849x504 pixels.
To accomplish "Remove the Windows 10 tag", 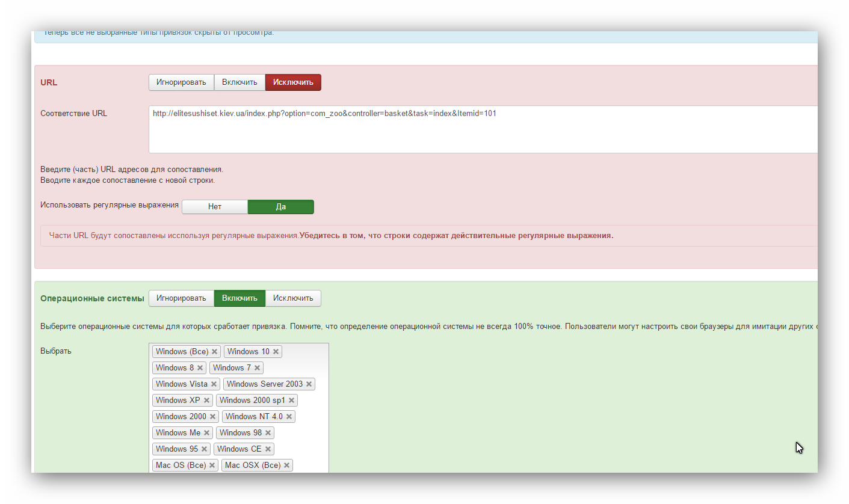I will pyautogui.click(x=276, y=352).
